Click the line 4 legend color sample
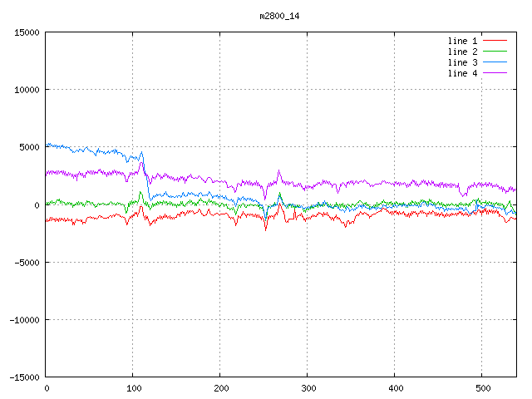Viewport: 532px width, 399px height. point(495,73)
